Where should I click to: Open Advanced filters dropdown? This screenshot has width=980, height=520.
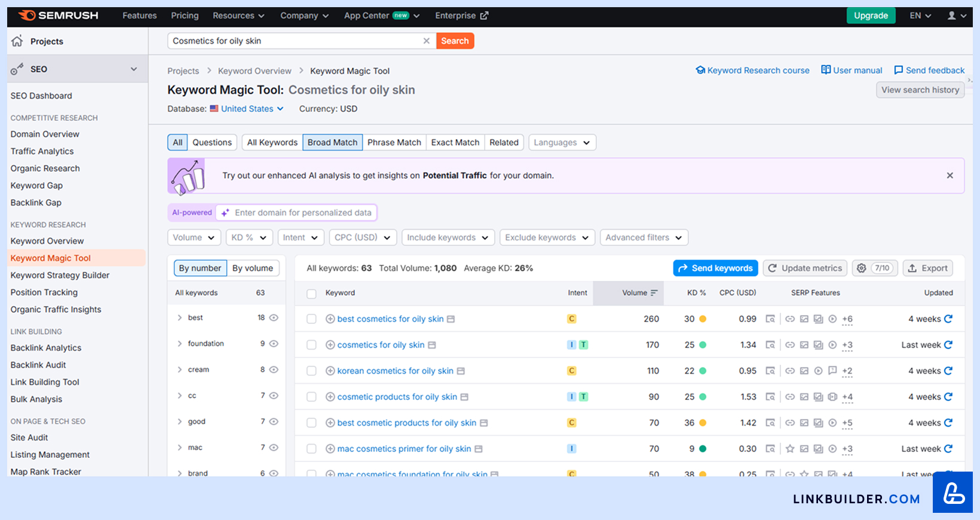pos(644,237)
